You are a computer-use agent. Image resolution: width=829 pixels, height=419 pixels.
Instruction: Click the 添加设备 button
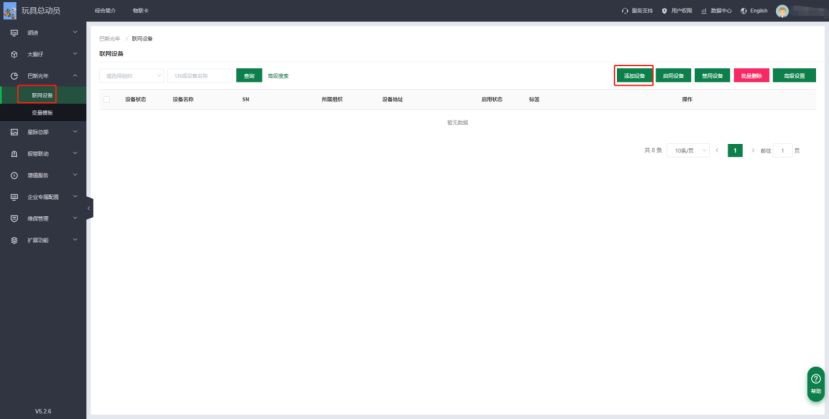coord(634,75)
